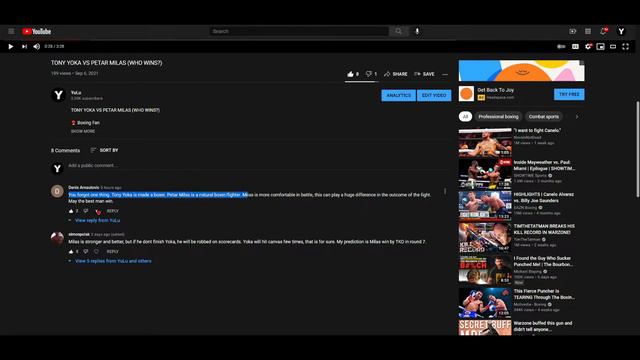Open the account avatar menu
The height and width of the screenshot is (360, 640).
pos(621,31)
